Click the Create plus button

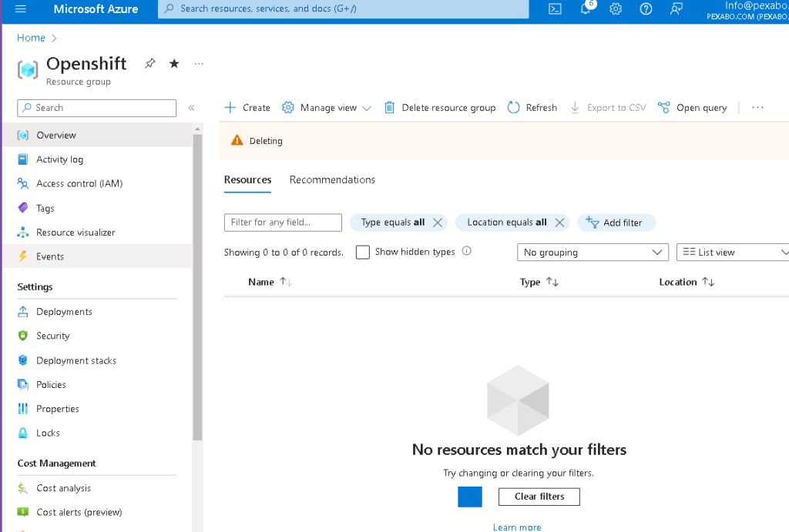247,108
